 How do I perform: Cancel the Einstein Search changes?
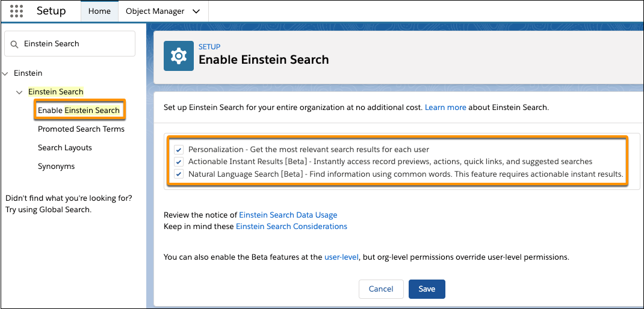(381, 289)
